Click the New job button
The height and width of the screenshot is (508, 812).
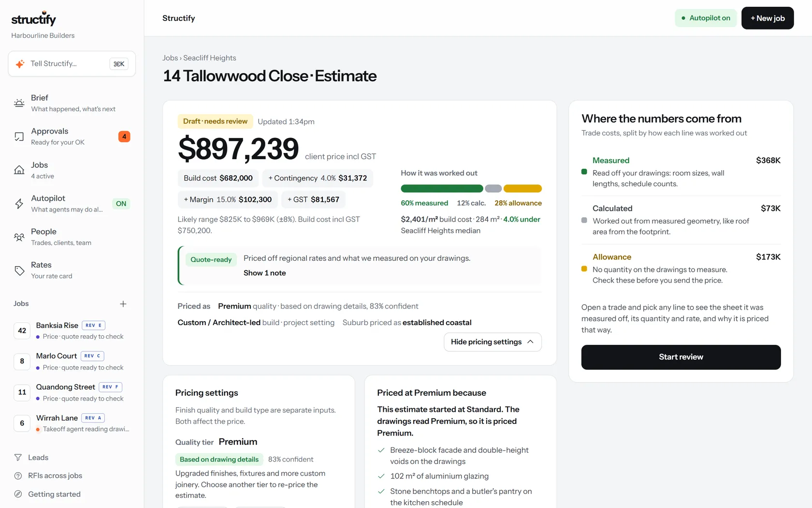tap(768, 18)
